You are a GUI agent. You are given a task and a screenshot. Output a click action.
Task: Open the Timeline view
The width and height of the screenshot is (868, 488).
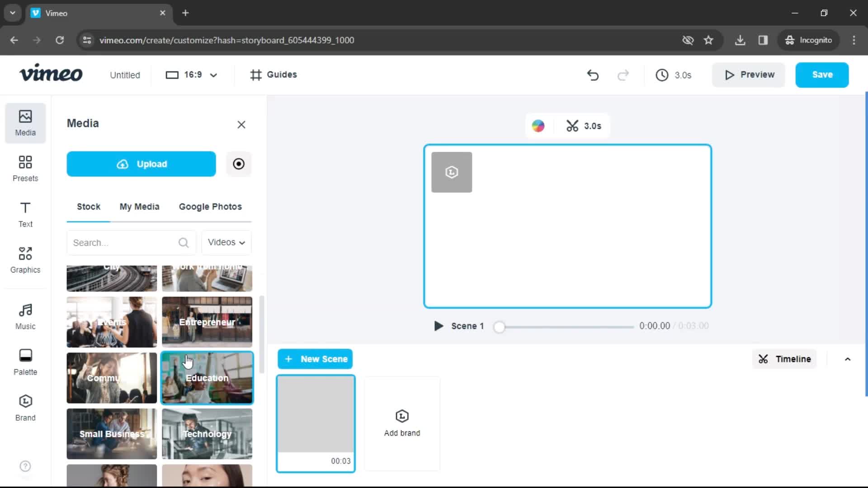point(784,359)
